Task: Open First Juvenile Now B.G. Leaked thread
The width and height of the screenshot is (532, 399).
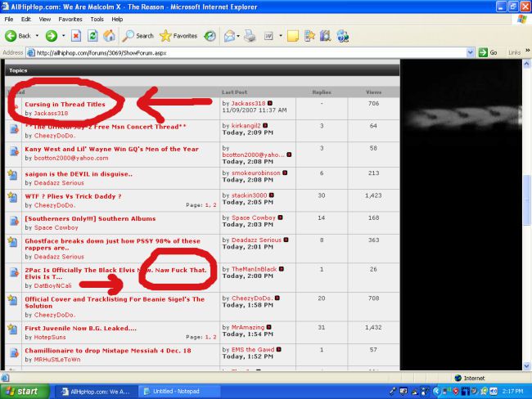Action: pos(81,328)
